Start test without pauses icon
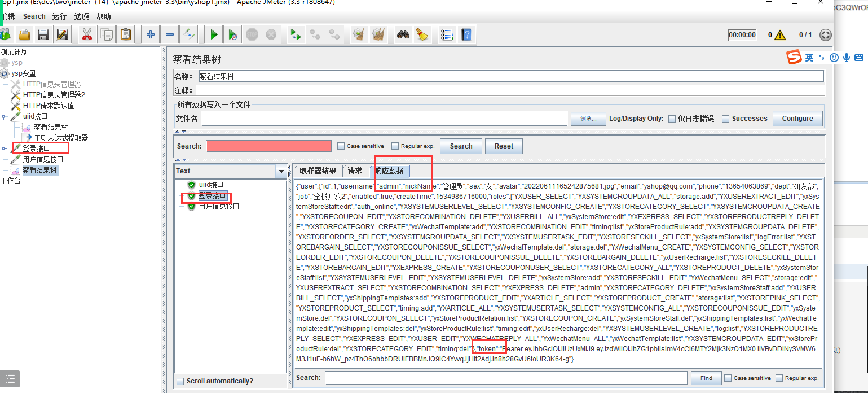This screenshot has width=868, height=393. pos(233,35)
